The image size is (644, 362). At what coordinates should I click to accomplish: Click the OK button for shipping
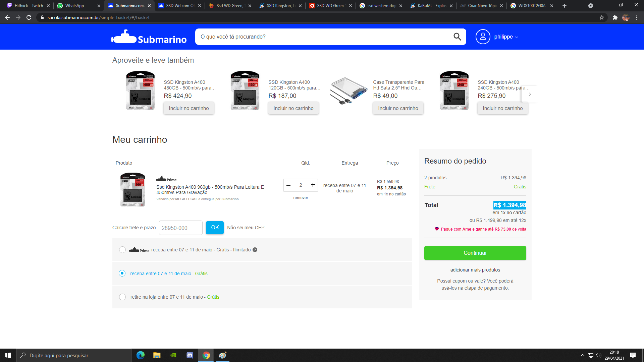(215, 228)
